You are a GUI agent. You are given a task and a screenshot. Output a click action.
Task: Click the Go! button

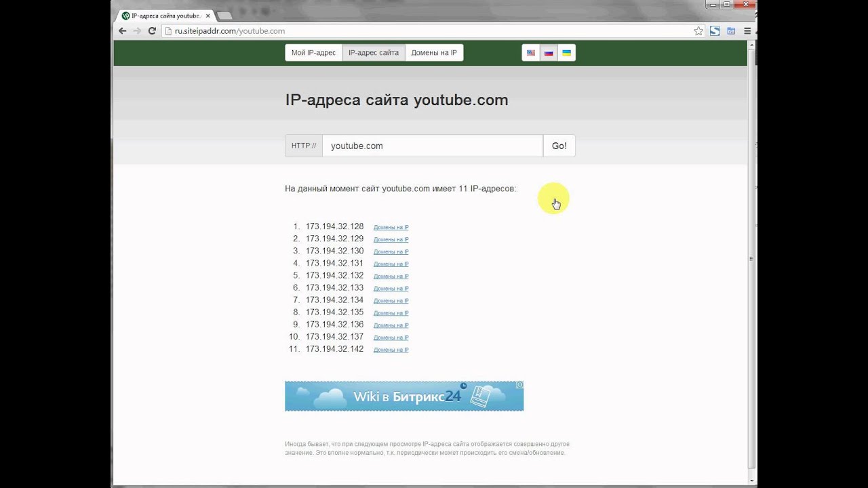click(559, 146)
